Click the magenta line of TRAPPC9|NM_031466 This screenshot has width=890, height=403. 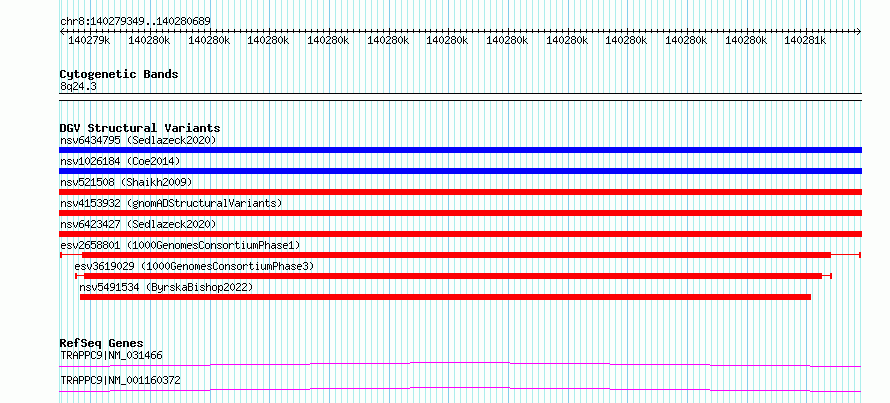tap(460, 364)
